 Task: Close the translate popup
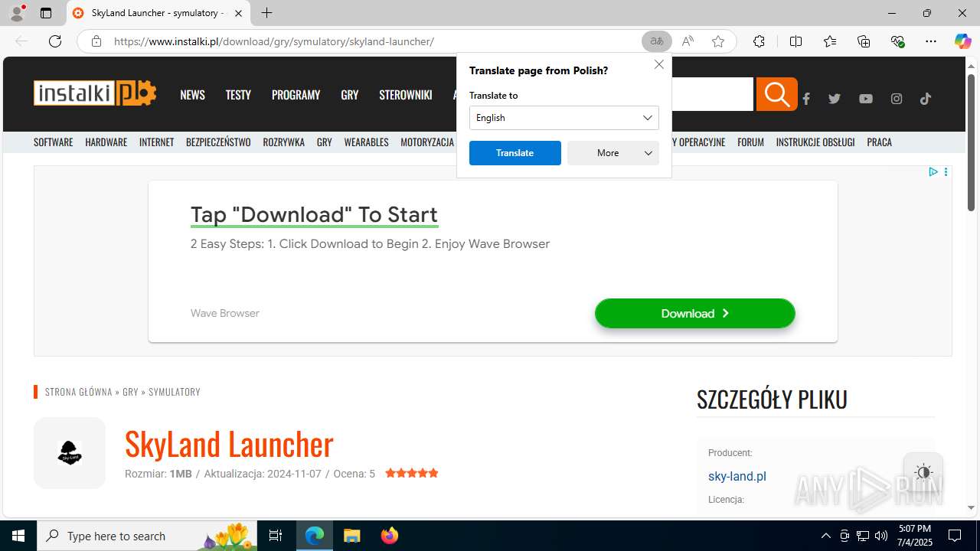coord(659,64)
